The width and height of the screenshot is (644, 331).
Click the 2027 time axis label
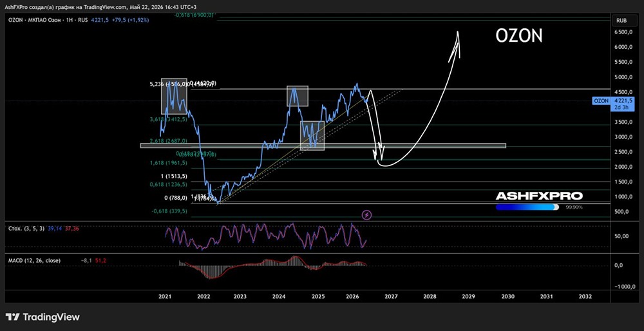tap(391, 296)
